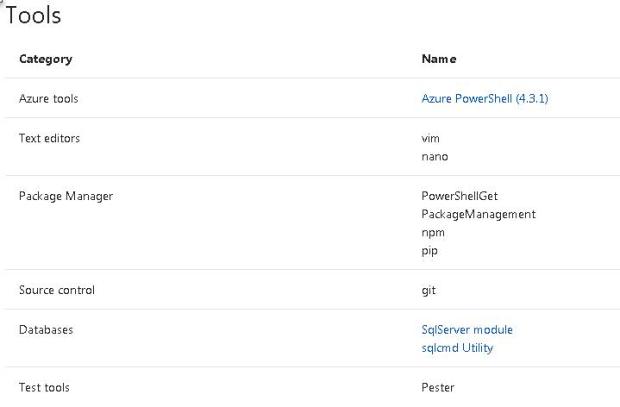620x407 pixels.
Task: Click the vim entry under text editors
Action: pos(431,138)
